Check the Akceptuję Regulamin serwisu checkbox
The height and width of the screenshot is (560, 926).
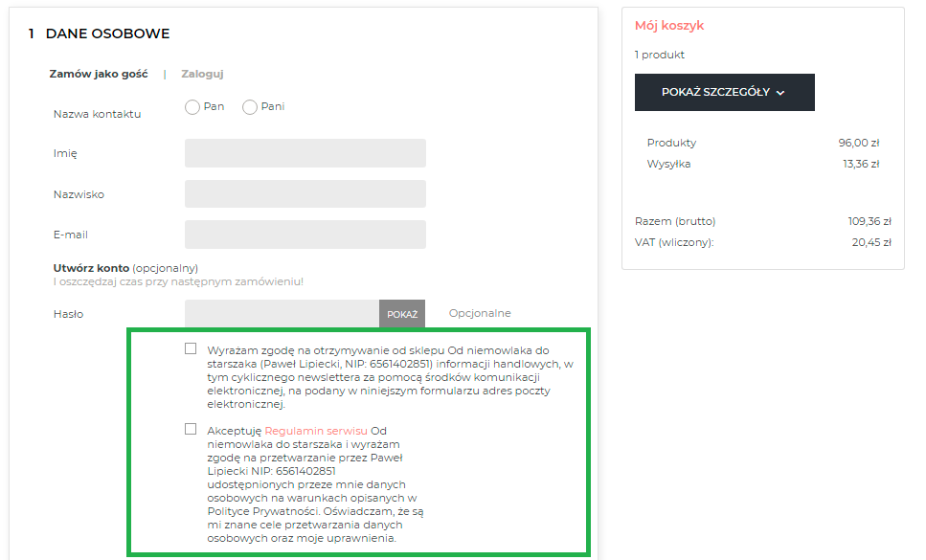click(191, 429)
